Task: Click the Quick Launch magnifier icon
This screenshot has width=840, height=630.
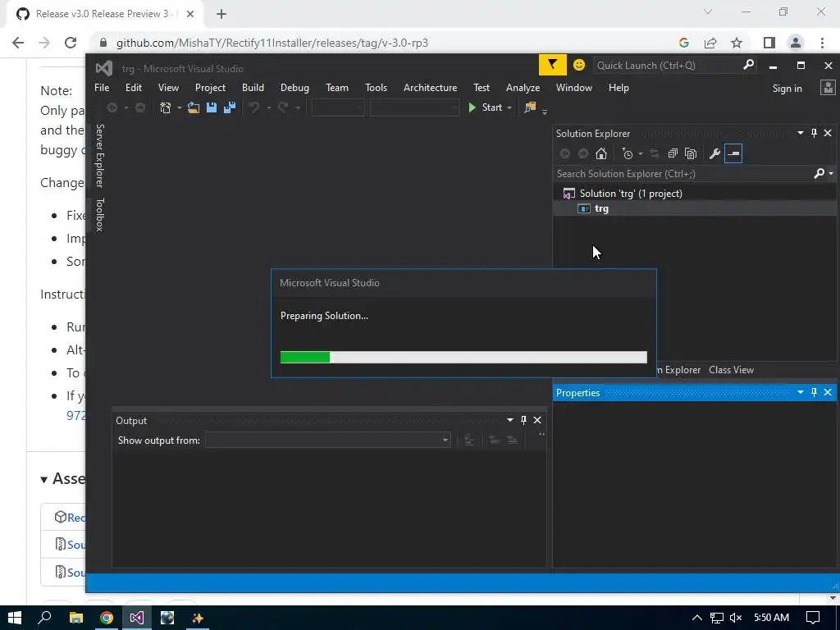Action: click(x=748, y=65)
